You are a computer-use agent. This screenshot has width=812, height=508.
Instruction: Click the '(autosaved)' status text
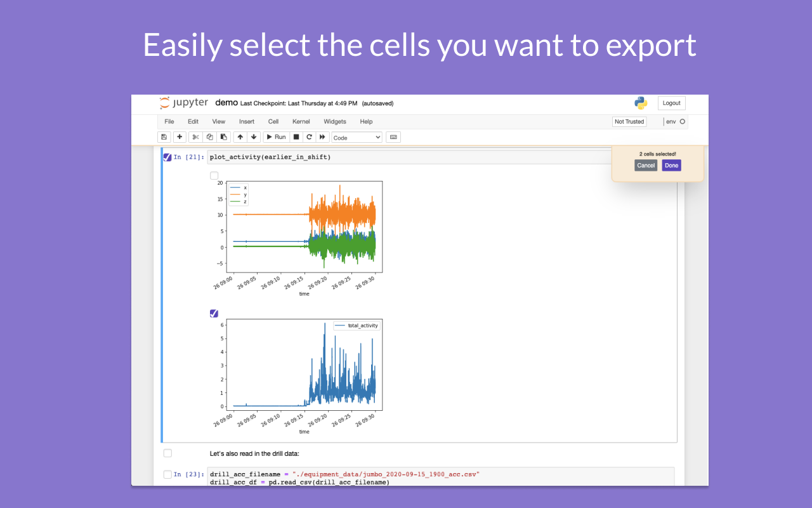[x=377, y=104]
